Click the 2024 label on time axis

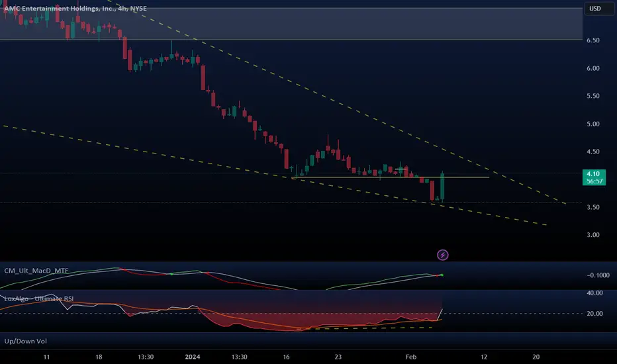[x=193, y=357]
